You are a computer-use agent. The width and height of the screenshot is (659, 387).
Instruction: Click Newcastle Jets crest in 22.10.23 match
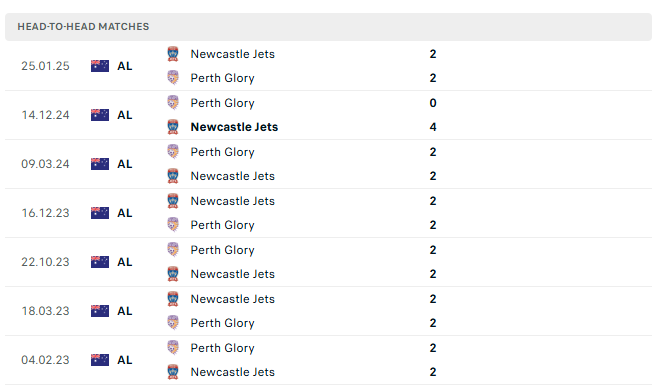(173, 274)
